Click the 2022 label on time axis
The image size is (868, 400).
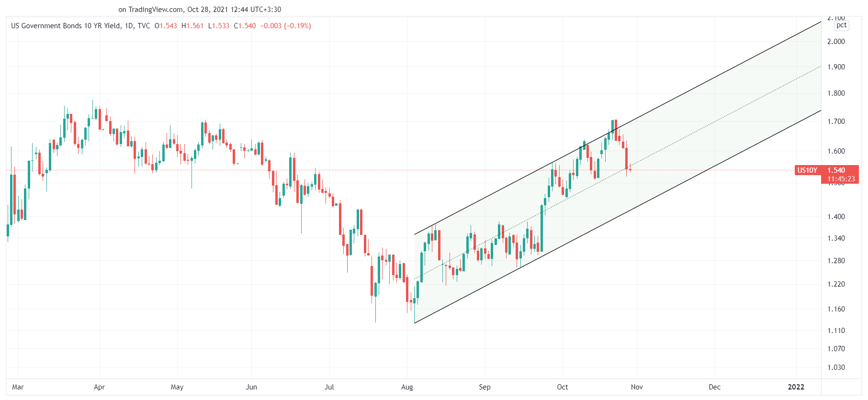[x=796, y=387]
